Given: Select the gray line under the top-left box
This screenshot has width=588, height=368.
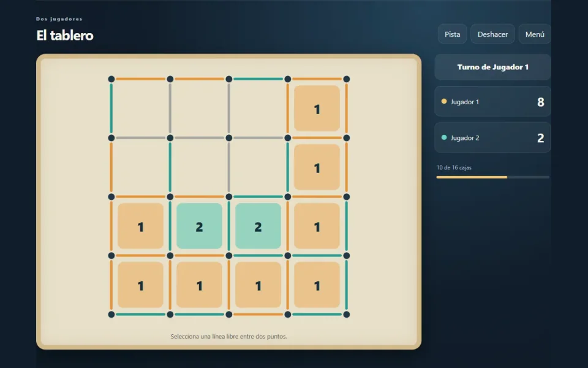Looking at the screenshot, I should [141, 138].
